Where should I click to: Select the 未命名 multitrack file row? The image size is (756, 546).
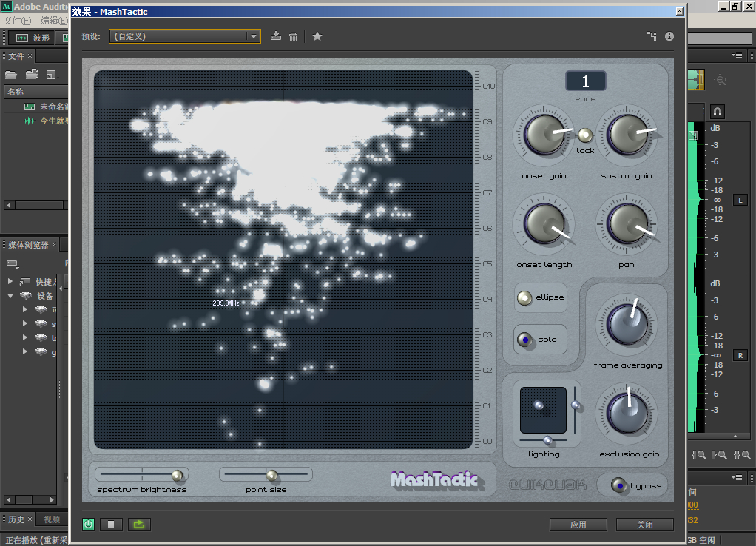38,107
